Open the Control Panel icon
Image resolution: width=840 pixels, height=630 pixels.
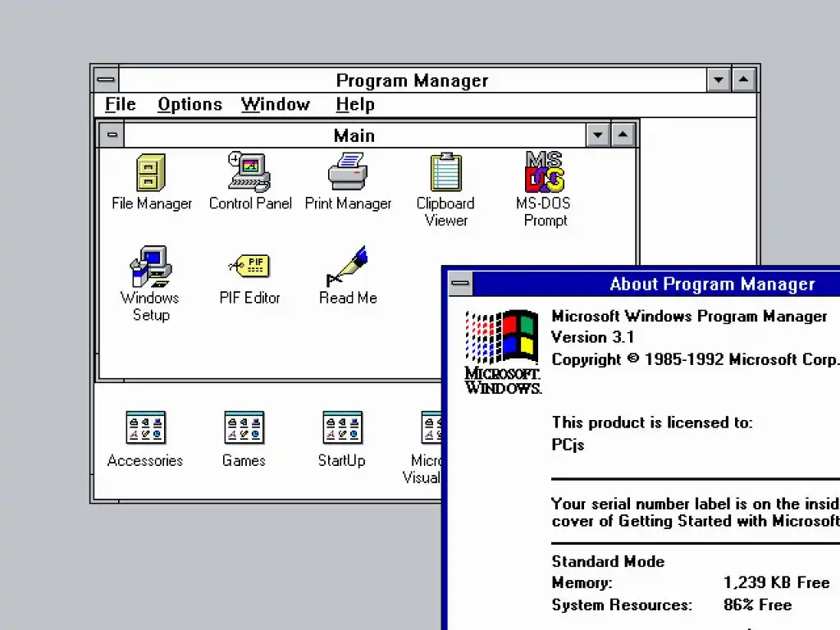[250, 182]
